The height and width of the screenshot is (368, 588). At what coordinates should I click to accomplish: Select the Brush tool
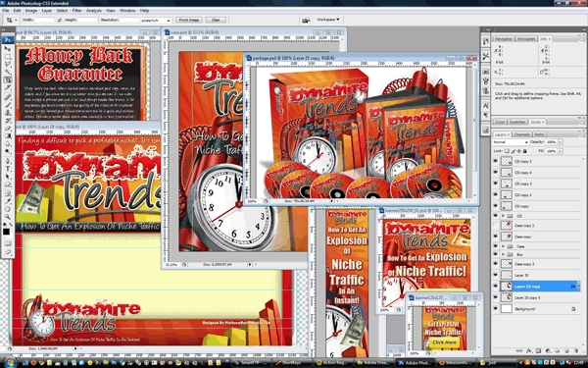coord(8,104)
